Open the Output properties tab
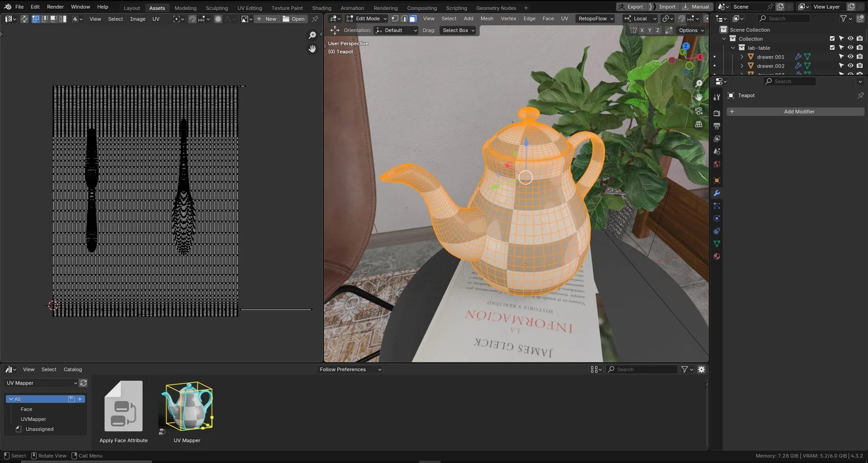Screen dimensions: 868x463 [x=717, y=126]
